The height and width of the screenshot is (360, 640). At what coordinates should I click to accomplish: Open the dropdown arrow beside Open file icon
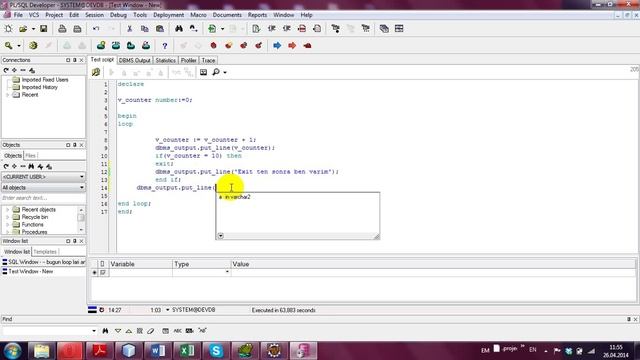point(33,29)
